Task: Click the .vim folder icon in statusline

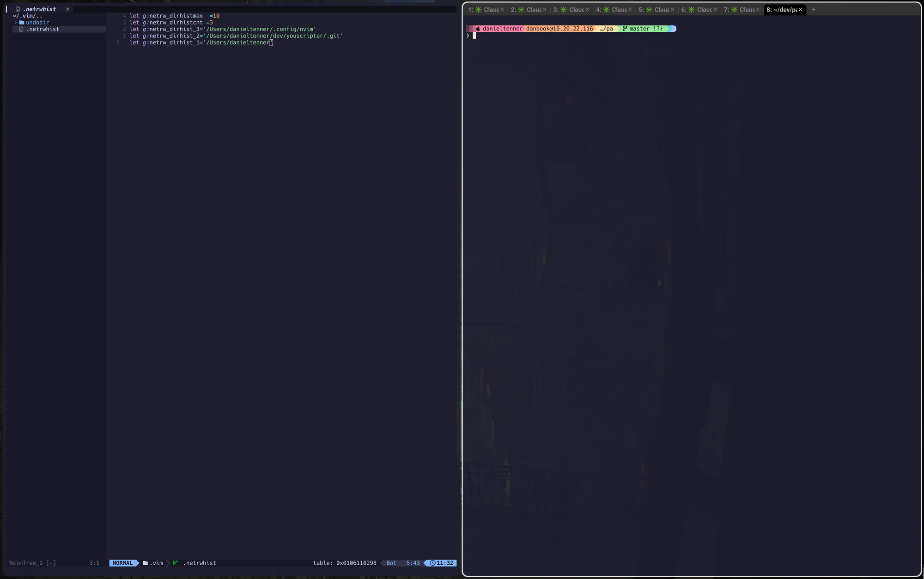Action: coord(145,563)
